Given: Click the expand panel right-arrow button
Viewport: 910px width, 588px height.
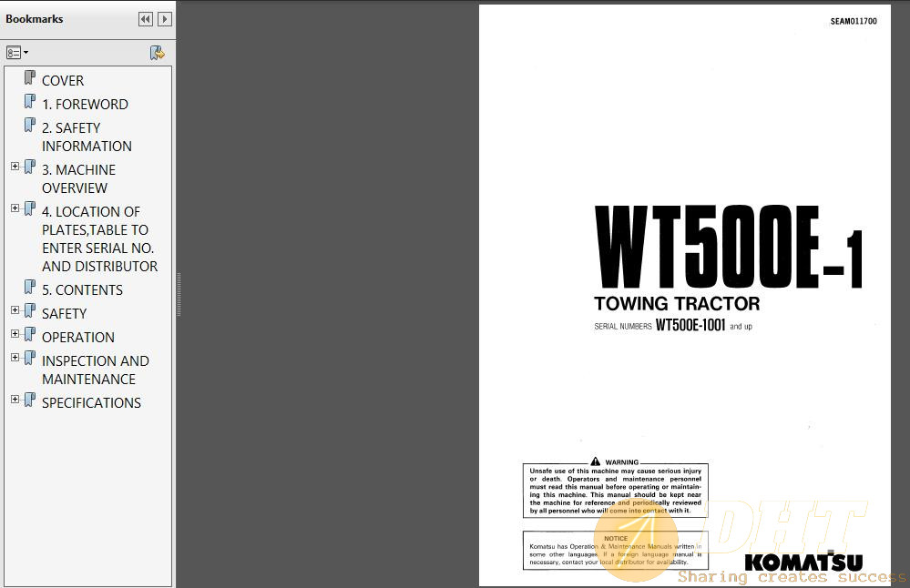Looking at the screenshot, I should [x=165, y=19].
